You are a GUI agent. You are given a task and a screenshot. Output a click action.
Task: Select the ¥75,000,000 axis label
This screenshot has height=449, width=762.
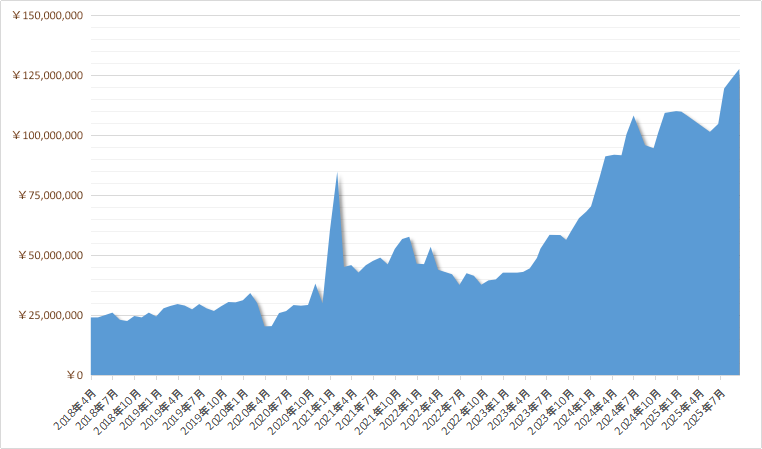click(x=51, y=196)
